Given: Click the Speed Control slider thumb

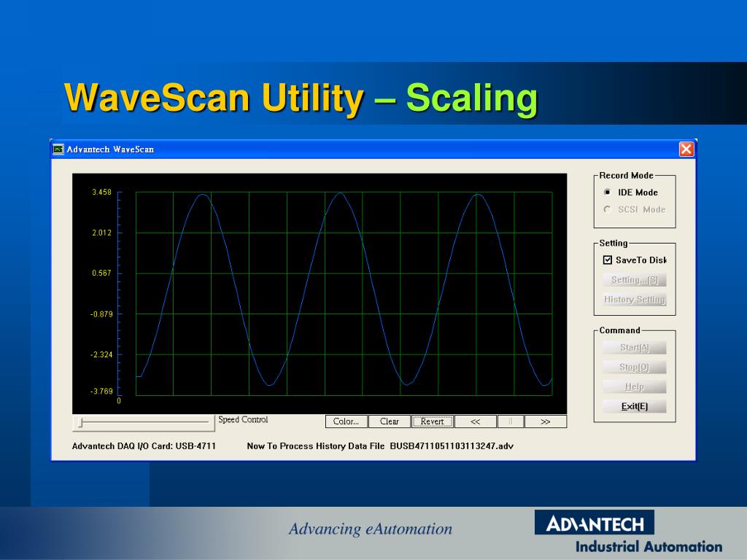Looking at the screenshot, I should tap(80, 422).
